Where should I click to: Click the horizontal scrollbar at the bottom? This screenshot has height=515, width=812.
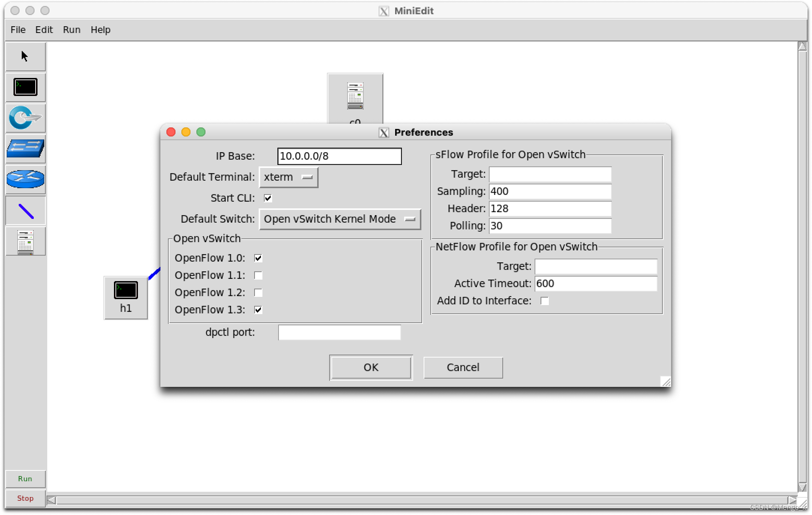(422, 500)
